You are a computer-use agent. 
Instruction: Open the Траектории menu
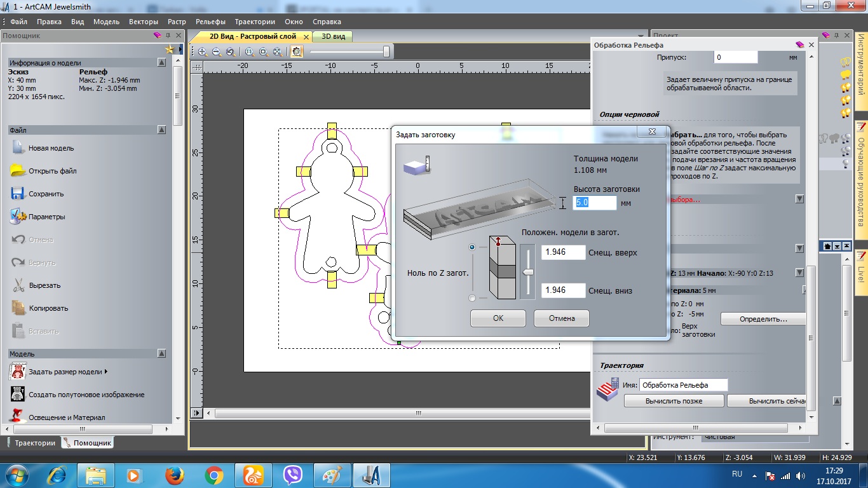coord(254,22)
